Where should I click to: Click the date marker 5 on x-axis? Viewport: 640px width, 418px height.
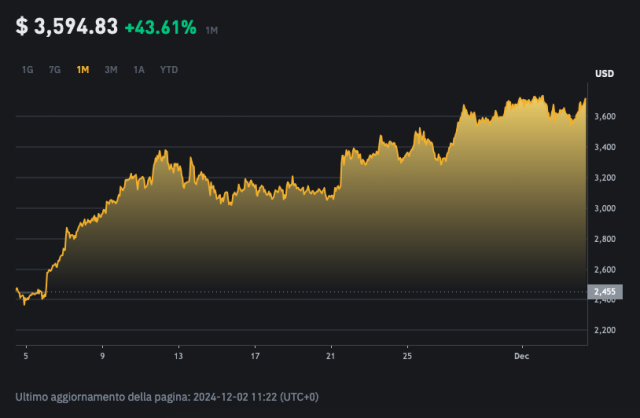coord(26,355)
